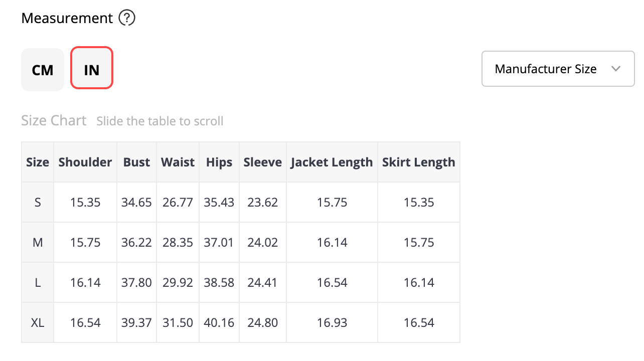Select the S size row label
644x361 pixels.
pyautogui.click(x=38, y=203)
